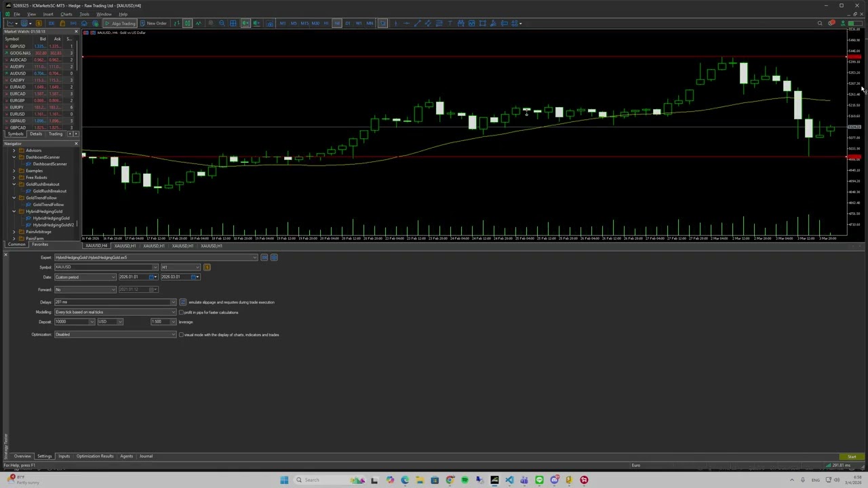The image size is (868, 488).
Task: Click the gold dollar toolbar icon
Action: click(x=39, y=23)
